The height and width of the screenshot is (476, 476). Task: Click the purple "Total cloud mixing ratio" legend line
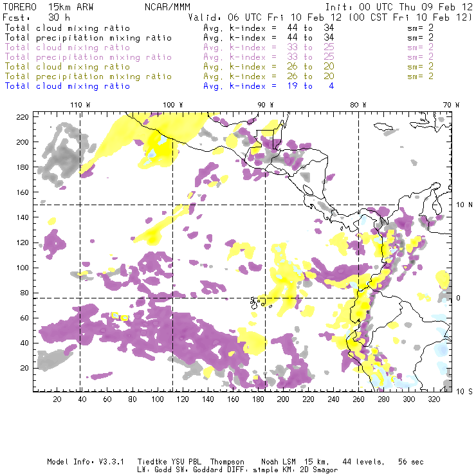(68, 48)
